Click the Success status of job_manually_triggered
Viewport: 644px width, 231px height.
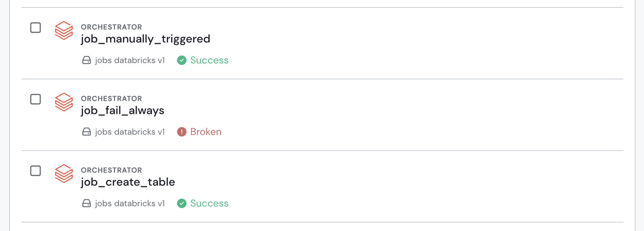[x=209, y=60]
